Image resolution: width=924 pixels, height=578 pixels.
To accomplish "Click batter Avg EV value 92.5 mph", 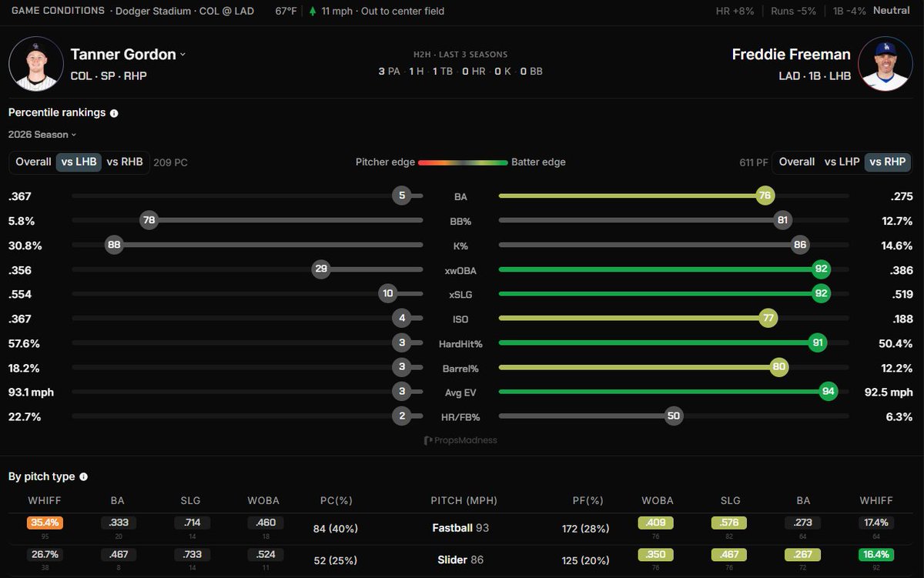I will pyautogui.click(x=889, y=392).
